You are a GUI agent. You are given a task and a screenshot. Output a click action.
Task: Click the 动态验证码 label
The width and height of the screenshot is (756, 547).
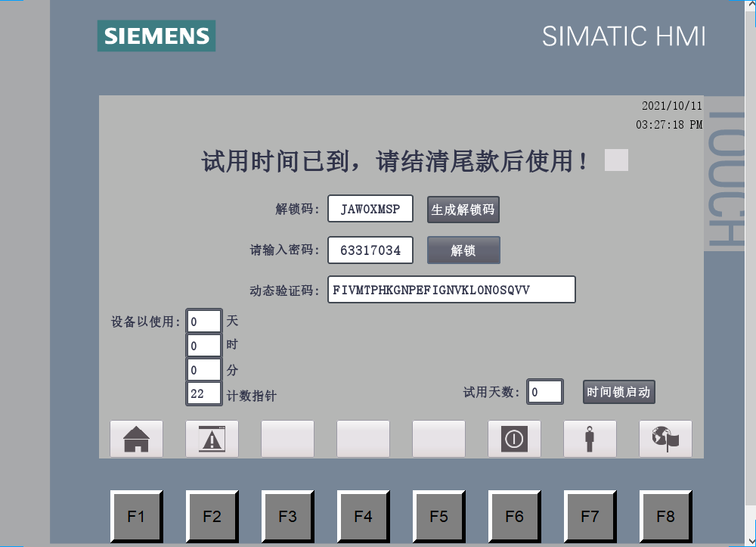(284, 291)
